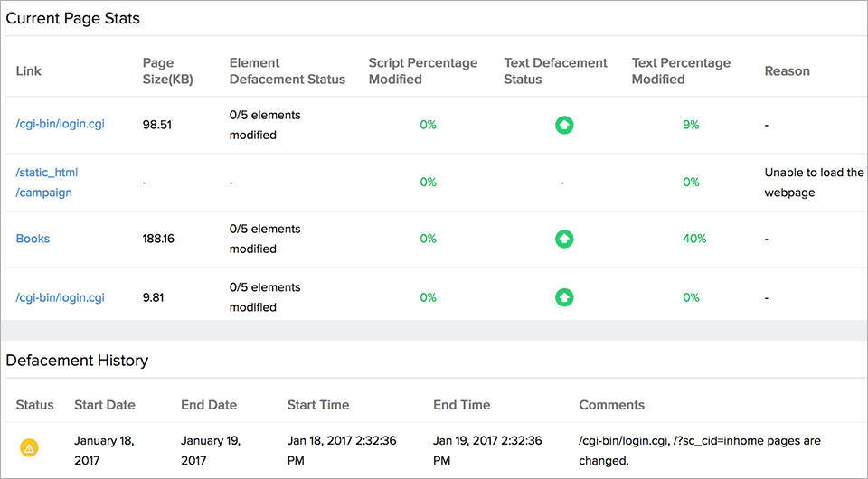Open the Books page link
The image size is (868, 479).
coord(33,239)
